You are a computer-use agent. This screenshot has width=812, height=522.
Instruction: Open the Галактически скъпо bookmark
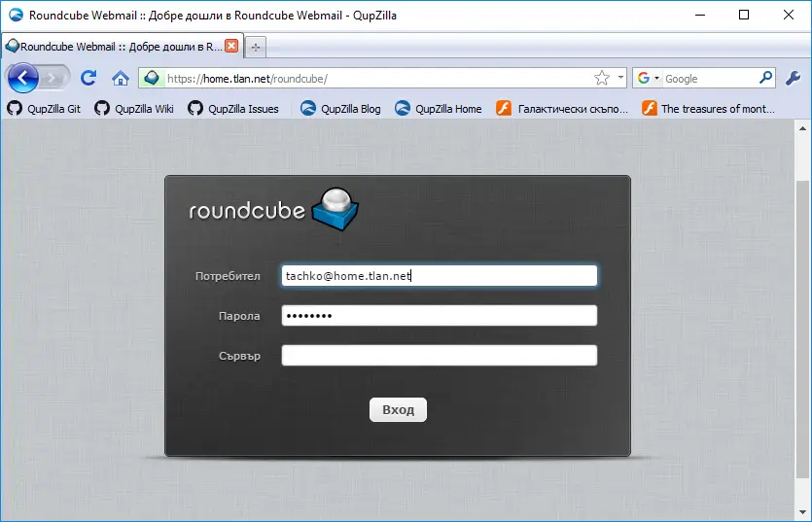pos(562,109)
